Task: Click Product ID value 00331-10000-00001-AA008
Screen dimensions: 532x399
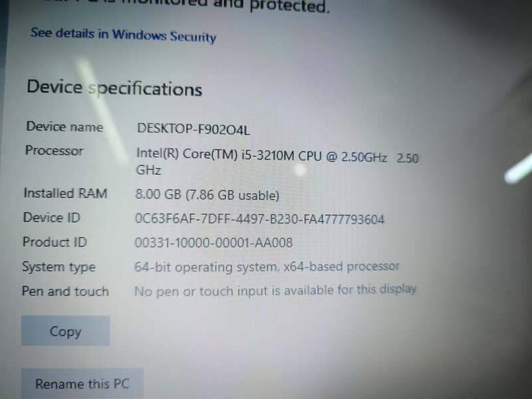Action: (213, 243)
